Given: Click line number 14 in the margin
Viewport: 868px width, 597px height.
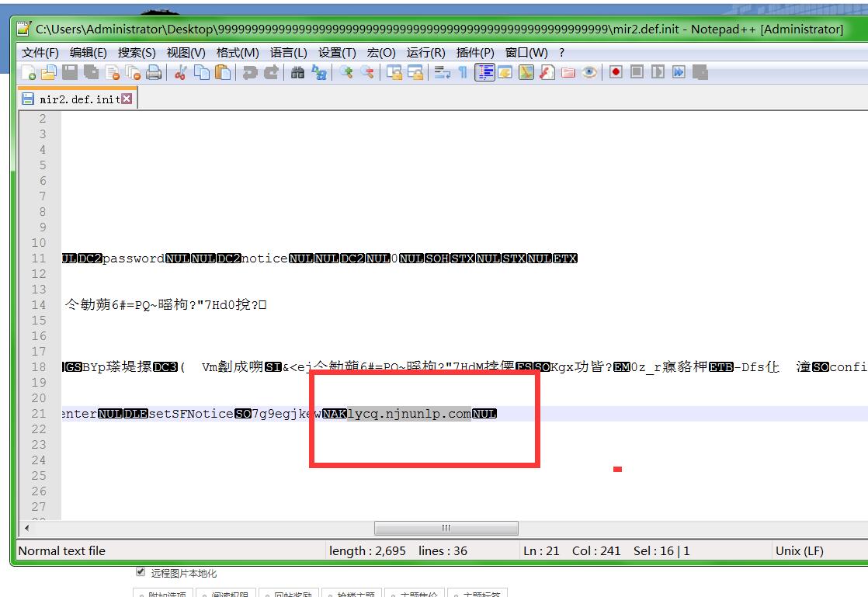Looking at the screenshot, I should click(39, 305).
